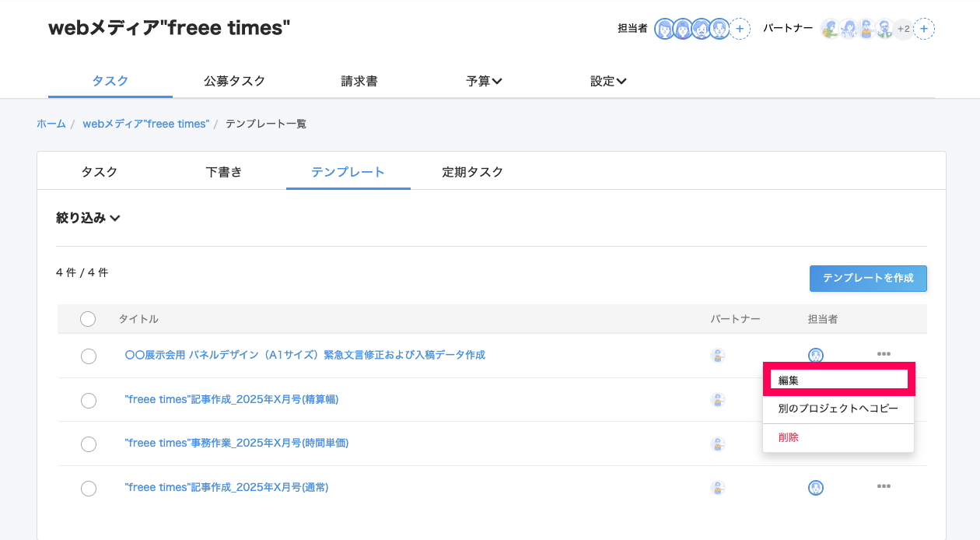Viewport: 980px width, 540px height.
Task: Click the first 担当者 avatar in header
Action: 664,29
